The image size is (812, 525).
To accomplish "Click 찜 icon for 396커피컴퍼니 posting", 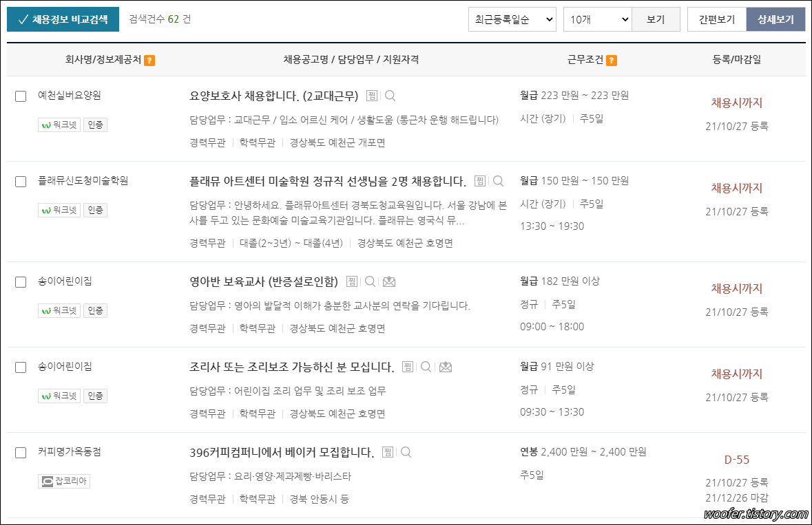I will coord(388,452).
